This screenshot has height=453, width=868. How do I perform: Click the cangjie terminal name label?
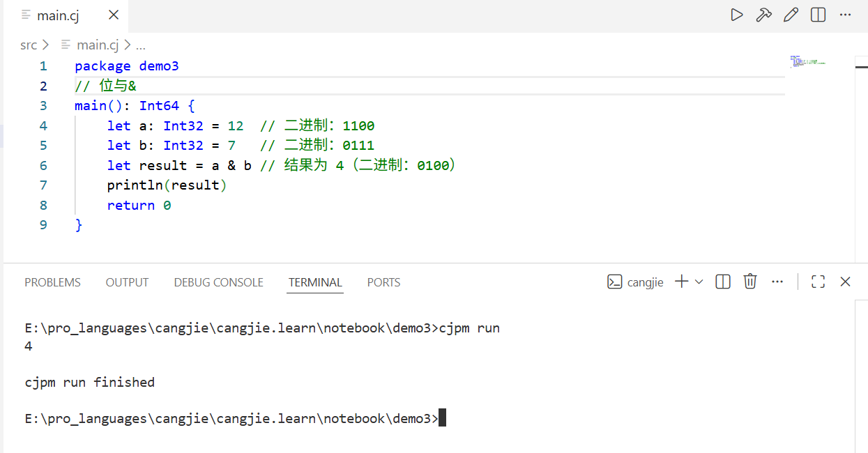[x=646, y=282]
